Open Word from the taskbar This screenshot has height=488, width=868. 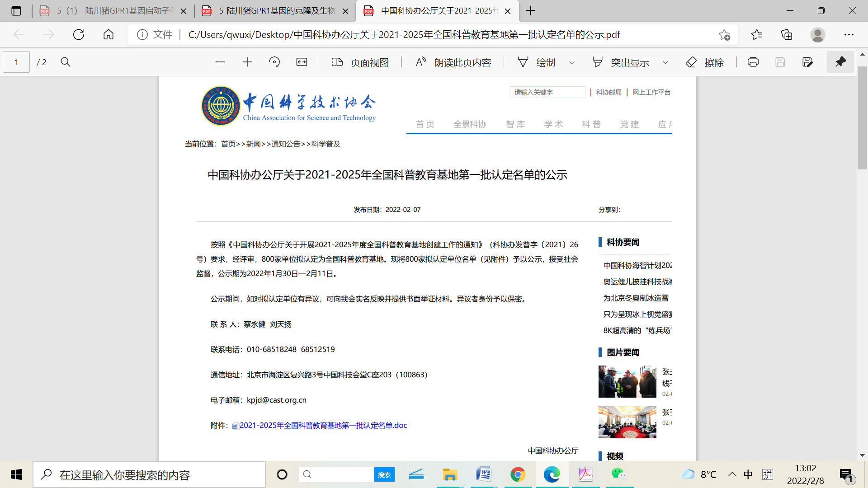(x=484, y=474)
